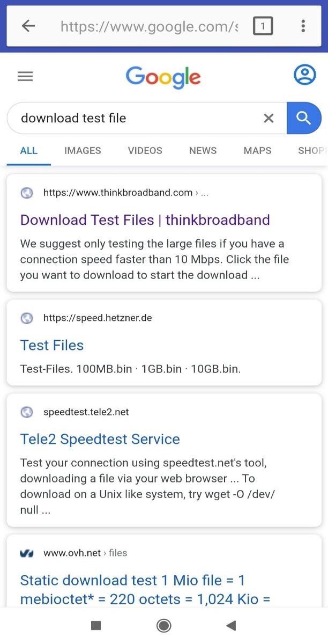
Task: Visit the Tele2 Speedtest Service link
Action: [100, 439]
